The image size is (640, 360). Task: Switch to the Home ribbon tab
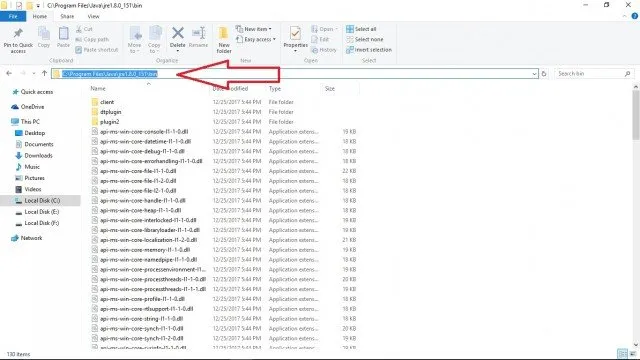(x=40, y=16)
